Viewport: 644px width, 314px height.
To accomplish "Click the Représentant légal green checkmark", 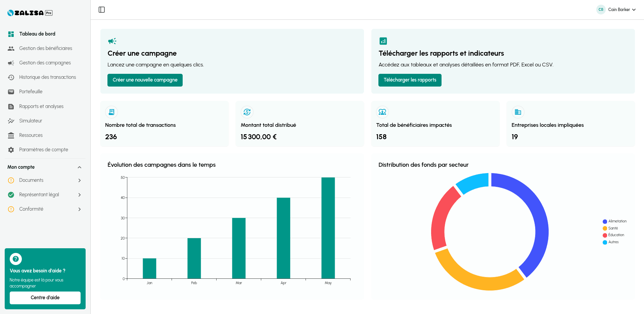I will pyautogui.click(x=11, y=195).
